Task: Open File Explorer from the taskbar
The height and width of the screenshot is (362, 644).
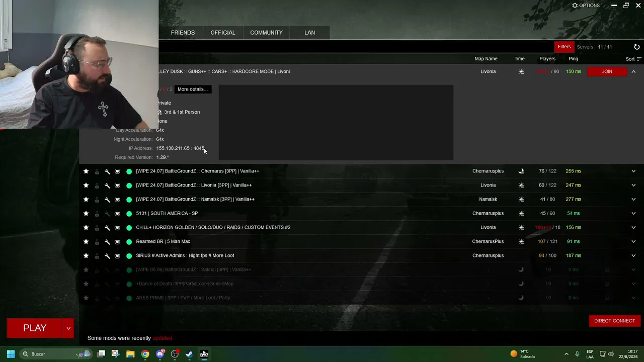Action: click(130, 354)
